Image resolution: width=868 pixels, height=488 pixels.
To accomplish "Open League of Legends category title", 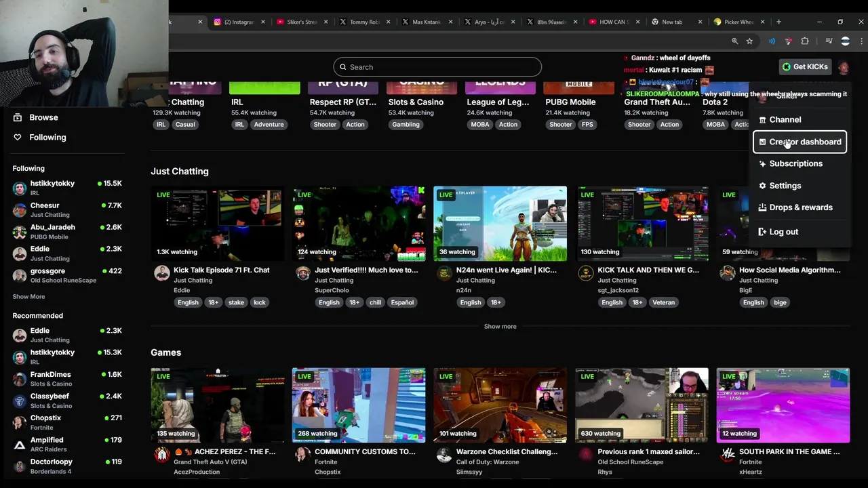I will click(498, 102).
